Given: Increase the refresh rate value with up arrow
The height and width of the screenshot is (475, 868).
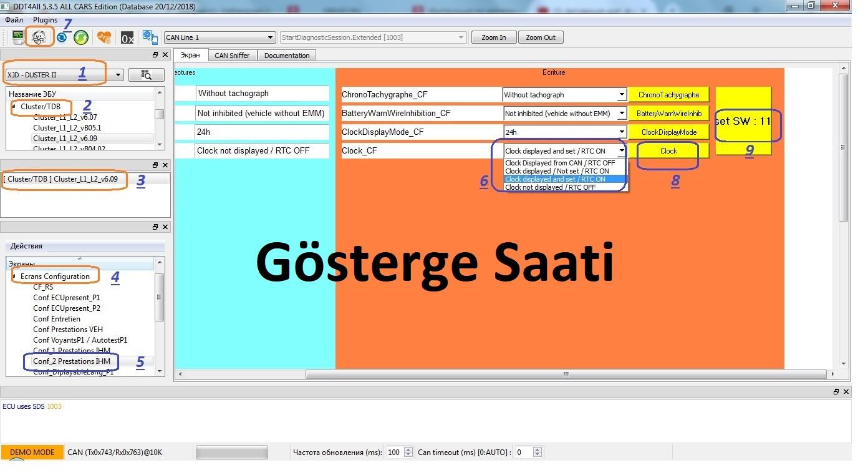Looking at the screenshot, I should [408, 449].
